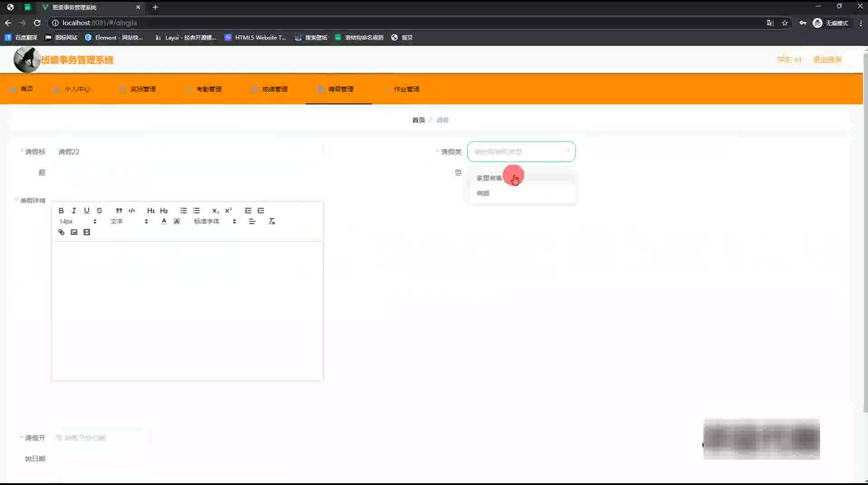Open the leave type select box
868x485 pixels.
pos(521,152)
